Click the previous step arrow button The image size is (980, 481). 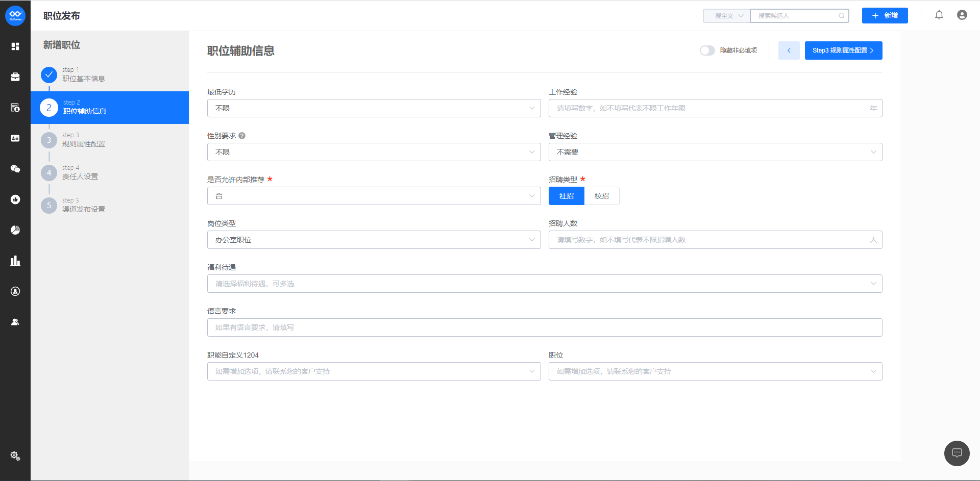[x=789, y=50]
